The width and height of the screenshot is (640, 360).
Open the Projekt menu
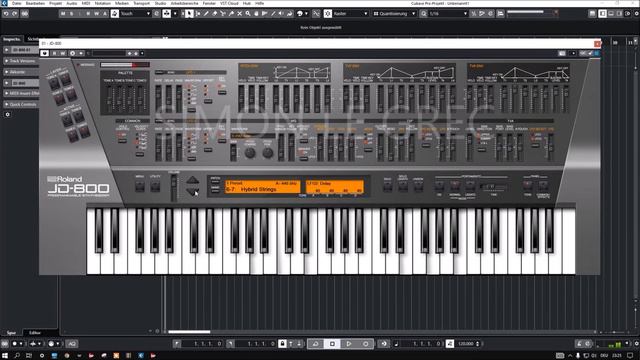coord(56,3)
